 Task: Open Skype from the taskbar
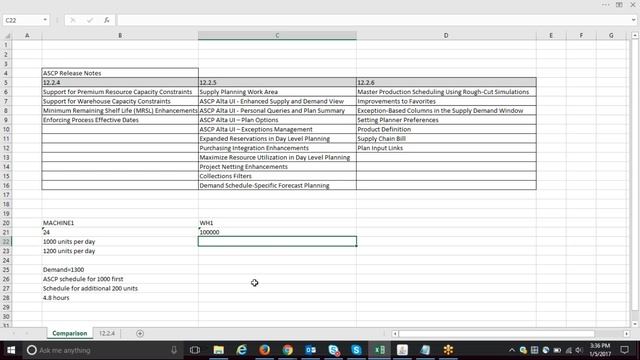[x=356, y=350]
